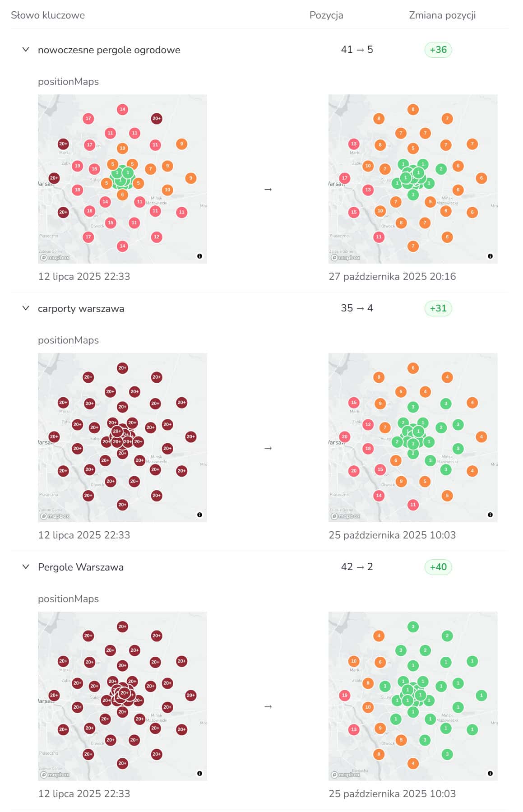Screen dimensions: 523x812
Task: Click pink marker 19 on Pergole Warszawa October map
Action: click(345, 696)
